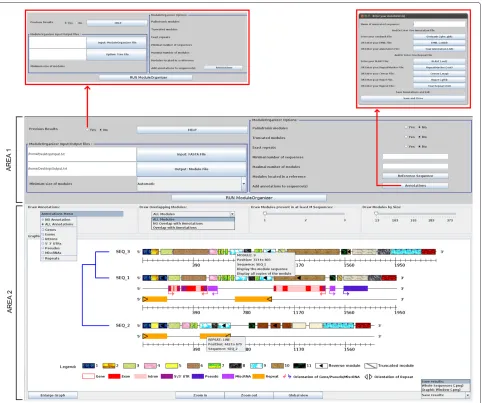483x403 pixels.
Task: Click the modules in at least M sequences slider
Action: pyautogui.click(x=305, y=213)
